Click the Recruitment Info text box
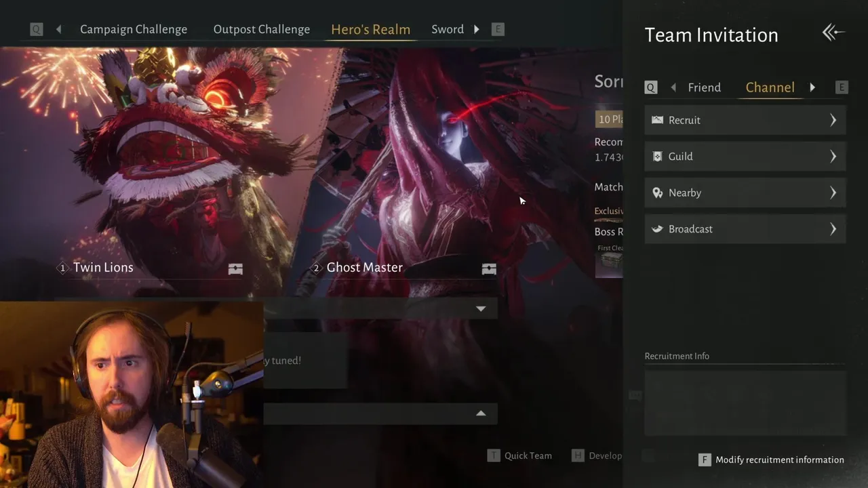Screen dimensions: 868x488 click(x=745, y=403)
